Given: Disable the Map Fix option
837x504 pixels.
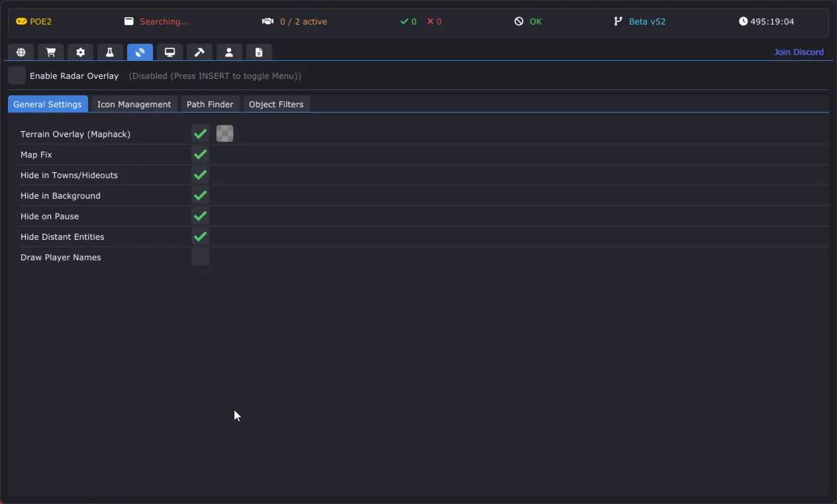Looking at the screenshot, I should tap(200, 154).
